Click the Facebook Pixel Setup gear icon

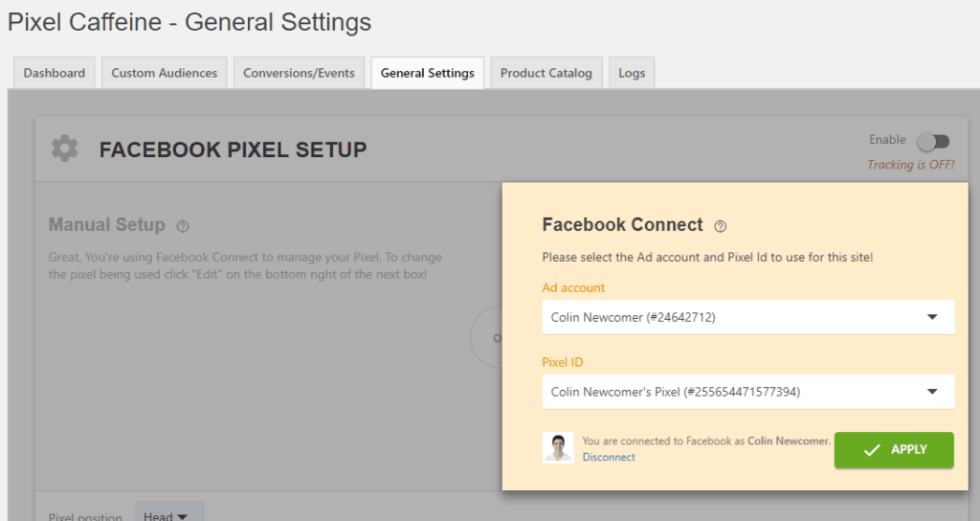tap(64, 148)
